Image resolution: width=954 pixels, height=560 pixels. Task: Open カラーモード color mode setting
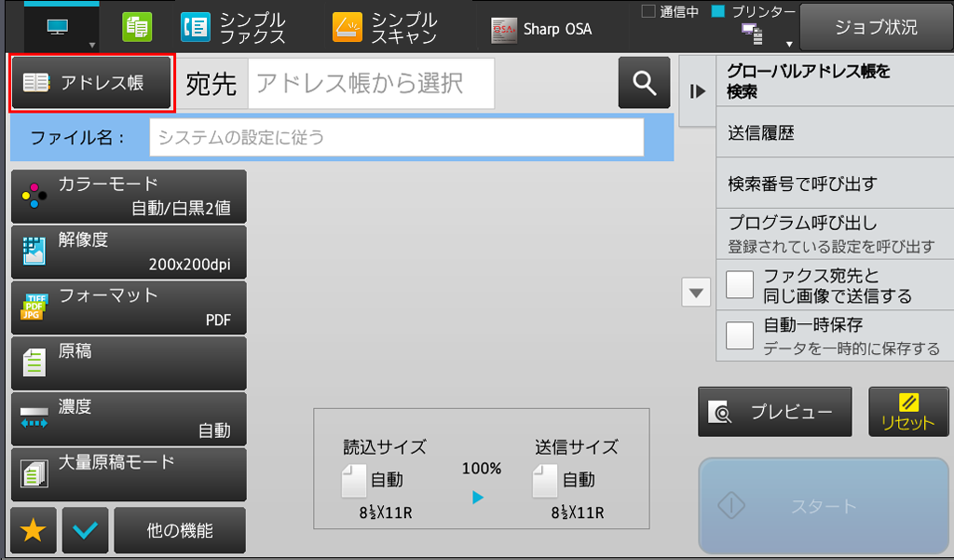pyautogui.click(x=129, y=197)
